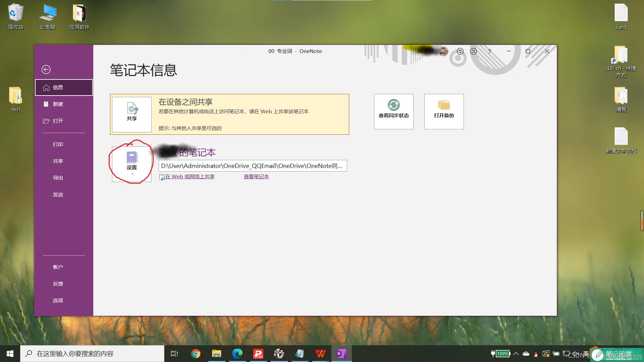Open WPS Office from taskbar

tap(320, 354)
